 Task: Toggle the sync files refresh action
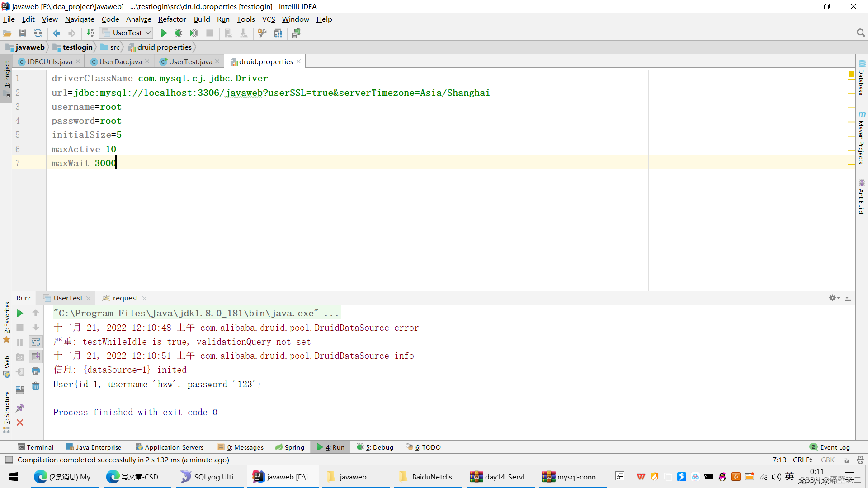[x=38, y=33]
